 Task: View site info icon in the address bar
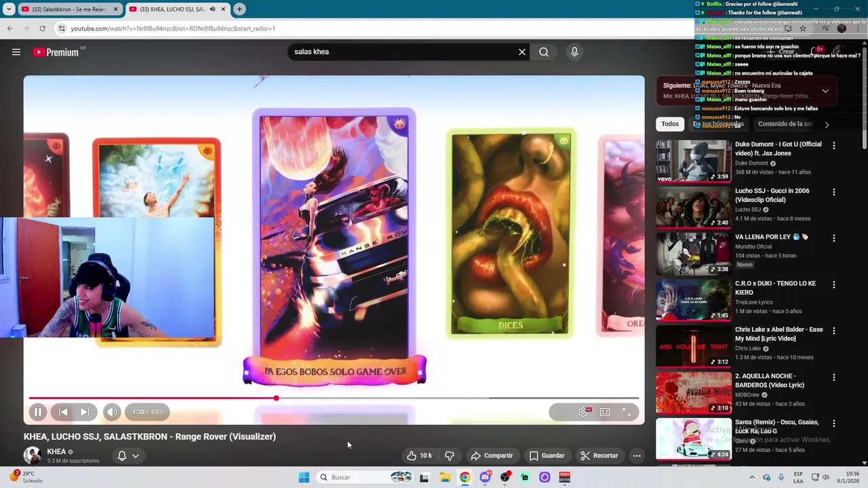click(x=62, y=28)
